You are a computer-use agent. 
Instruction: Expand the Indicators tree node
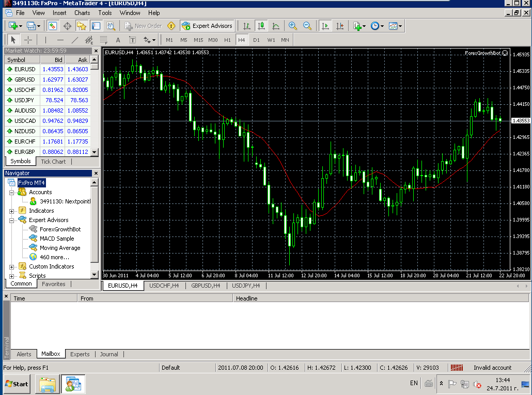11,211
